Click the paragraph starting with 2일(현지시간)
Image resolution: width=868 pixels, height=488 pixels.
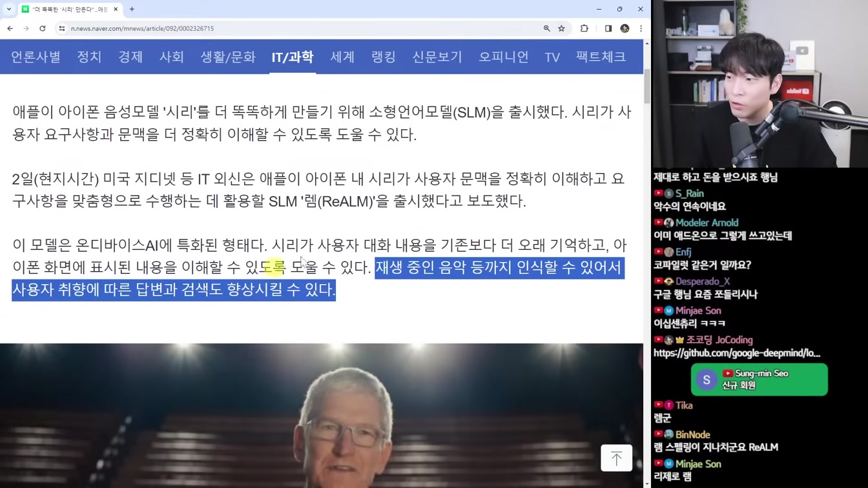coord(318,190)
